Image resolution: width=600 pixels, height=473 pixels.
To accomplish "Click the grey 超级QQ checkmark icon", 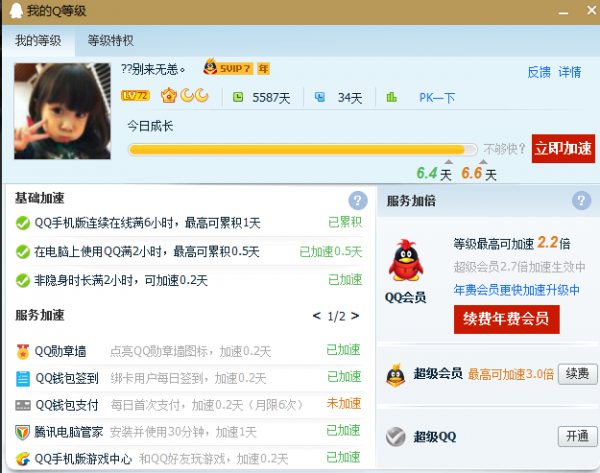I will (396, 437).
